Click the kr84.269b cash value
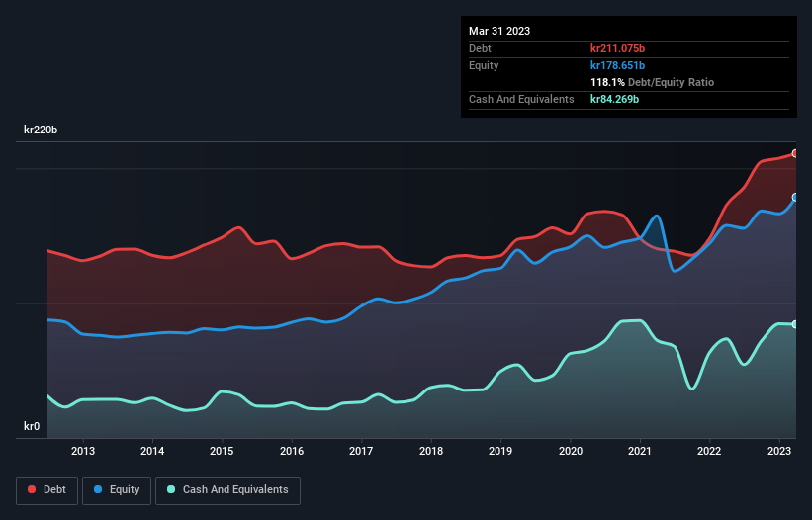The image size is (812, 520). tap(614, 99)
